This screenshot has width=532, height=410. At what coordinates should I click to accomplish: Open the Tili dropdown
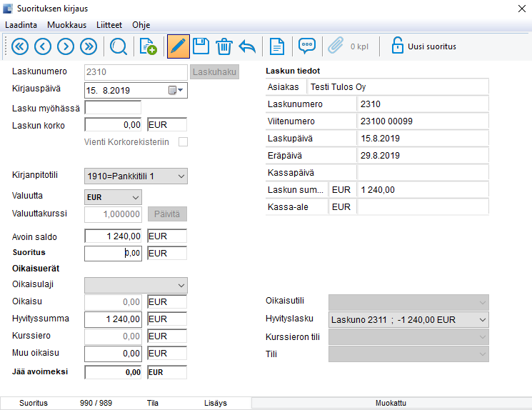pos(408,354)
